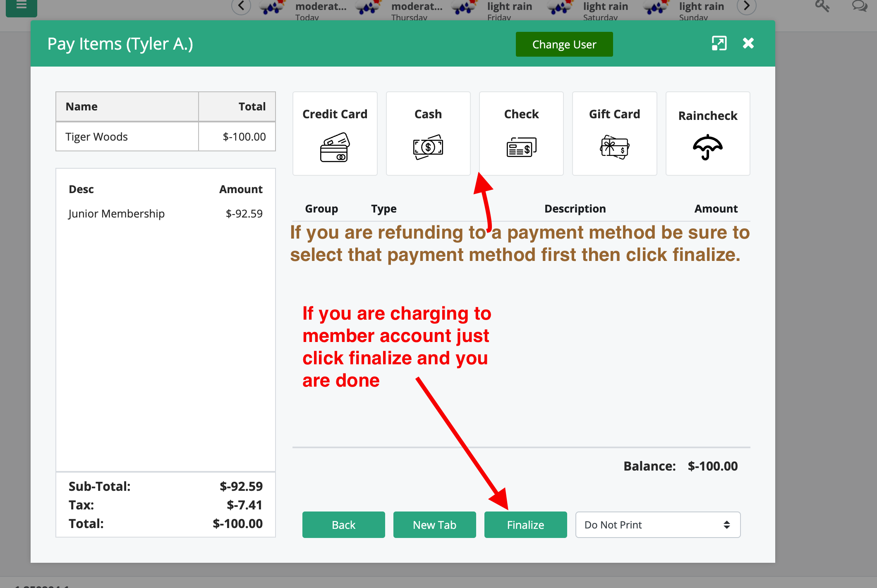Click the Change User button
The width and height of the screenshot is (877, 588).
click(x=564, y=44)
